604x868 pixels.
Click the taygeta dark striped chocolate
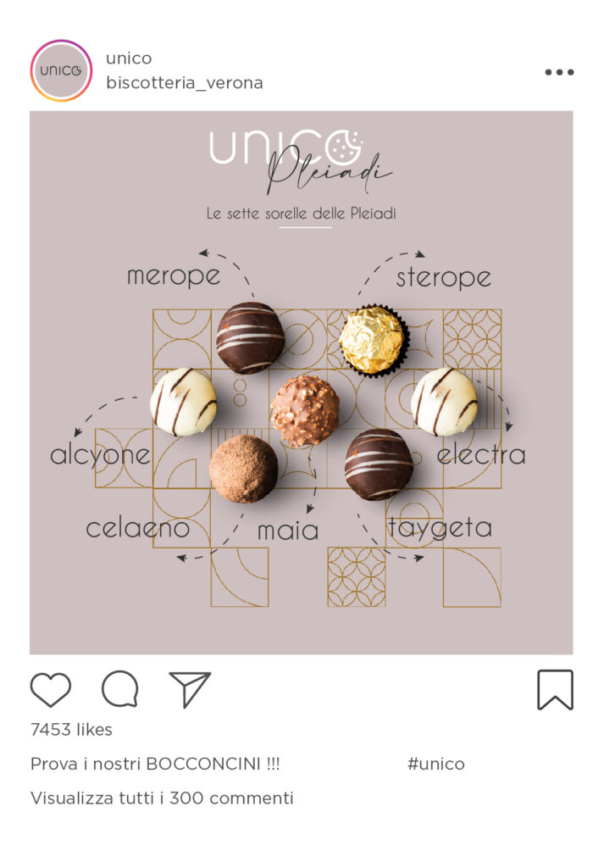click(x=379, y=465)
